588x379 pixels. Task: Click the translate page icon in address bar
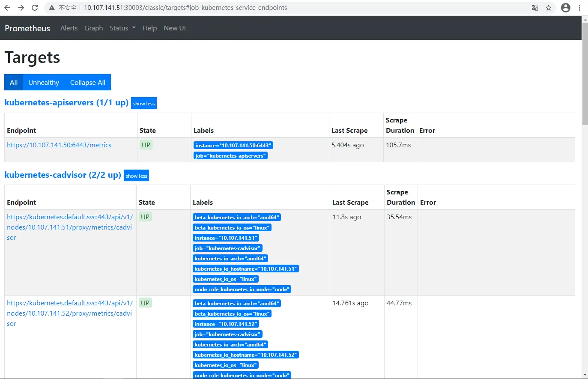pyautogui.click(x=534, y=8)
